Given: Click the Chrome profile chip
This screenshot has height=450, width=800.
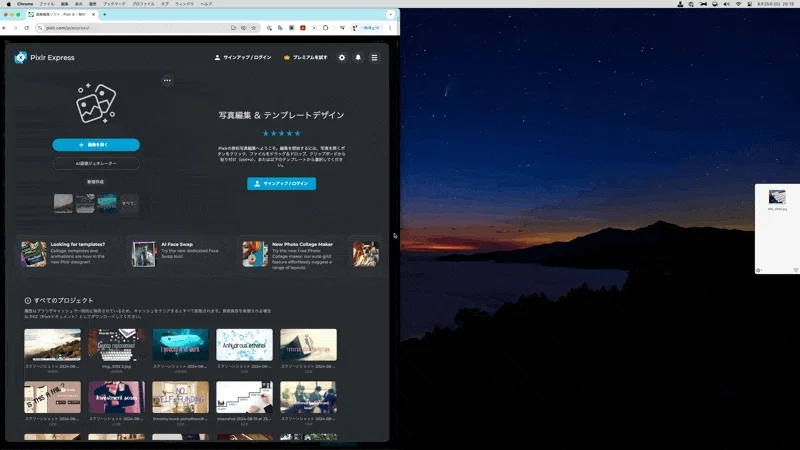Looking at the screenshot, I should click(366, 28).
